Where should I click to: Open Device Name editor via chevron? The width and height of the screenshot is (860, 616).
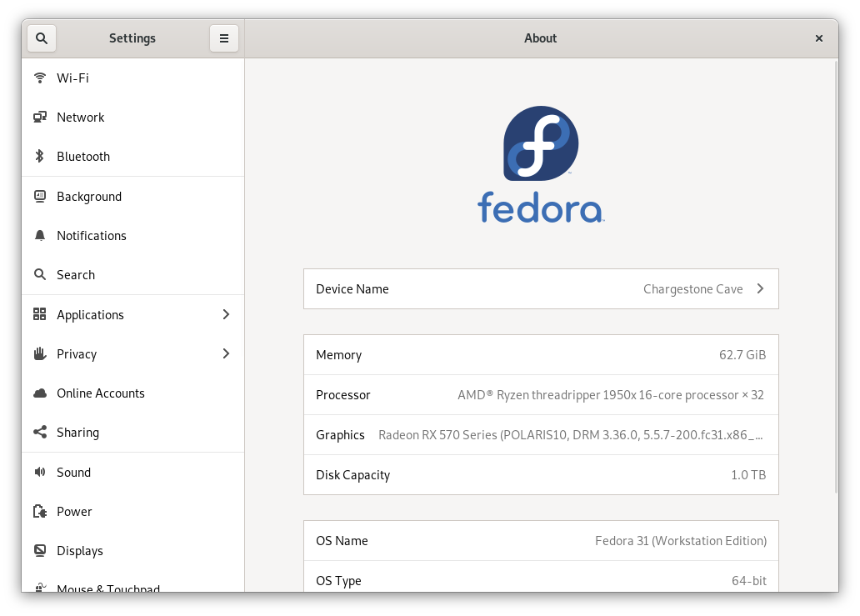[x=760, y=288]
